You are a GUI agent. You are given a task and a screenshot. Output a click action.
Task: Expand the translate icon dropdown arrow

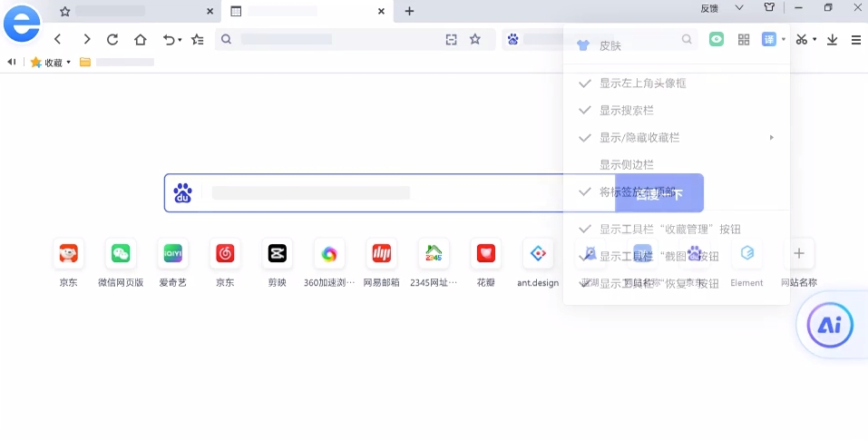click(x=784, y=39)
